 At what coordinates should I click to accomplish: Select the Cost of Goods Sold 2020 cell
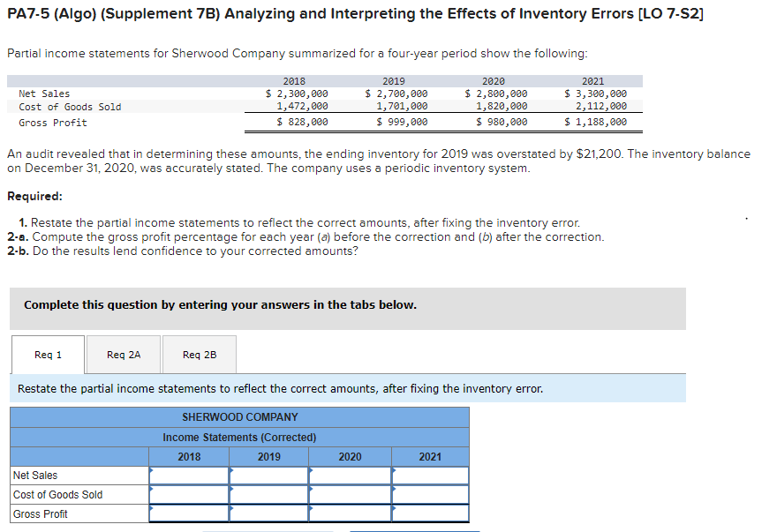coord(349,494)
